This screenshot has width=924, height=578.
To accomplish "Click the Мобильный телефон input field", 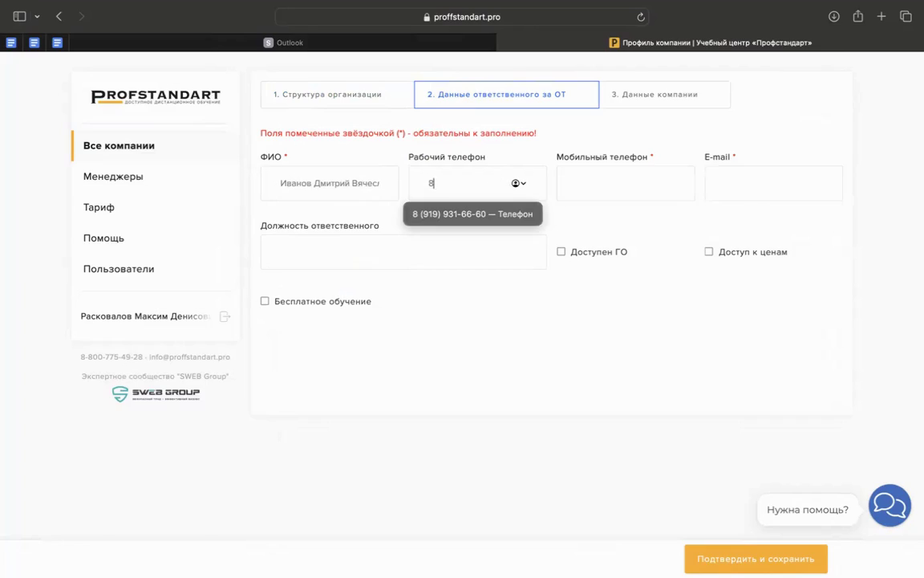I will (x=626, y=183).
